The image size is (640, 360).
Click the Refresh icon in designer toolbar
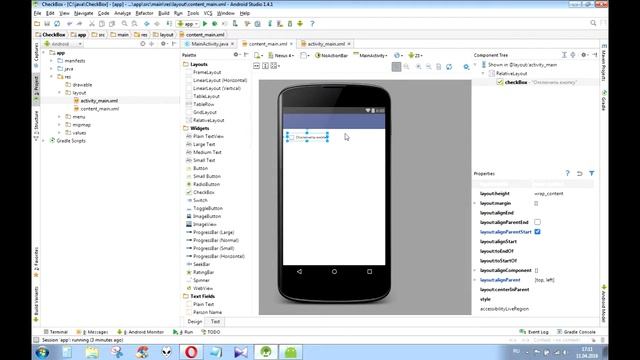pyautogui.click(x=449, y=67)
